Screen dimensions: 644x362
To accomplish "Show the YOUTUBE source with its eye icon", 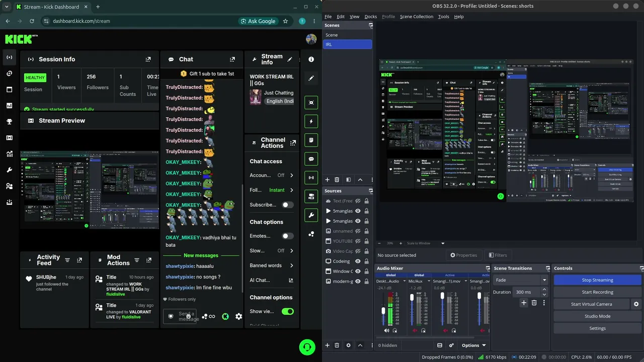I will coord(358,241).
